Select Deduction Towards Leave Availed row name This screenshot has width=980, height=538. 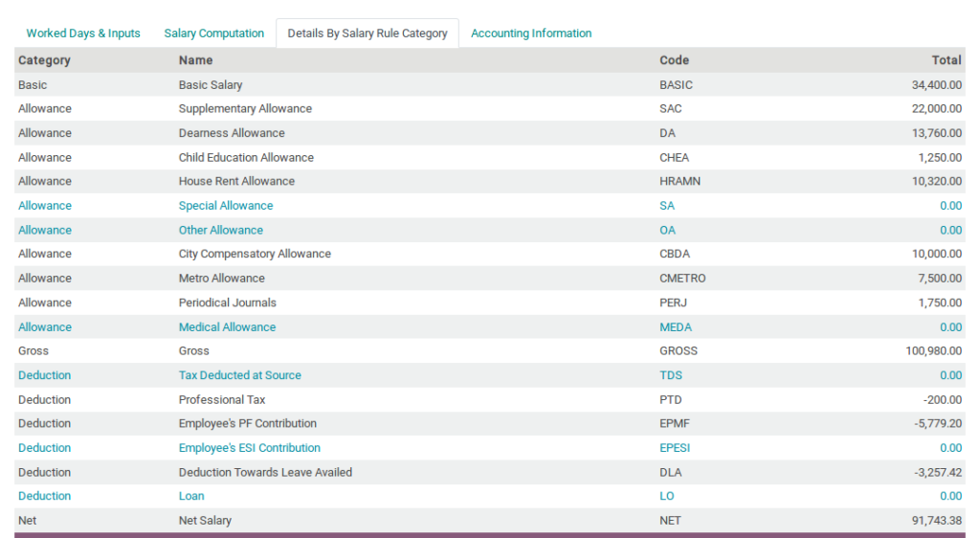point(266,472)
